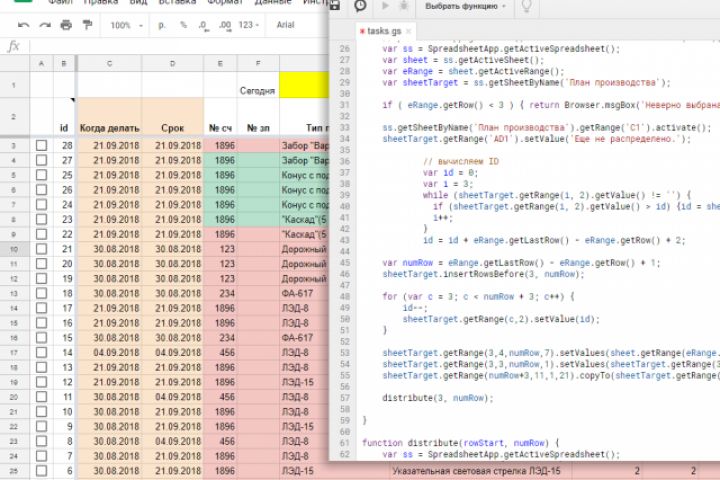Click the save disk icon in script editor
This screenshot has width=720, height=480.
tap(335, 6)
